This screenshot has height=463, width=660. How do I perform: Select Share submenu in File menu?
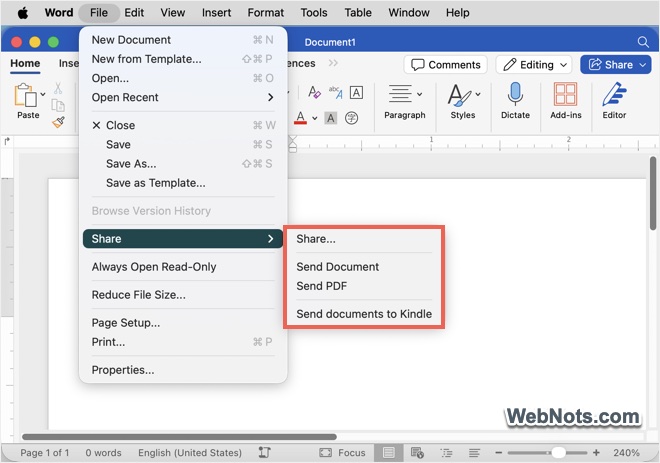click(183, 239)
